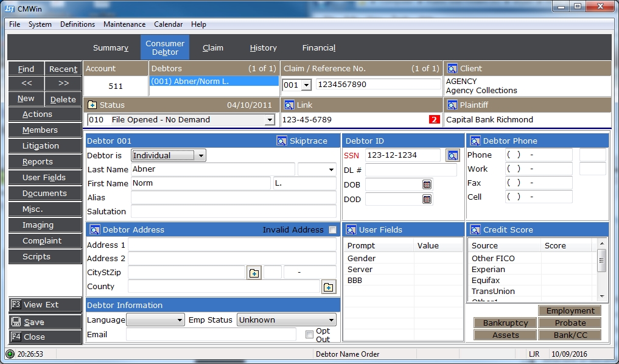
Task: Expand the Emp Status dropdown
Action: tap(331, 320)
